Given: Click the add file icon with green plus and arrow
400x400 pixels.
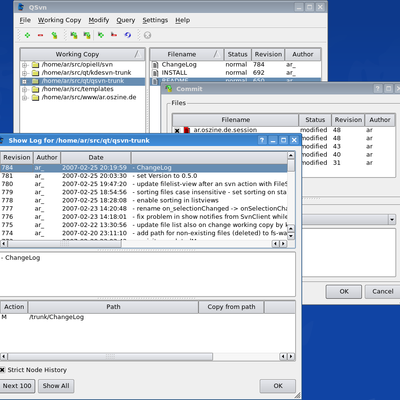Looking at the screenshot, I should click(101, 35).
